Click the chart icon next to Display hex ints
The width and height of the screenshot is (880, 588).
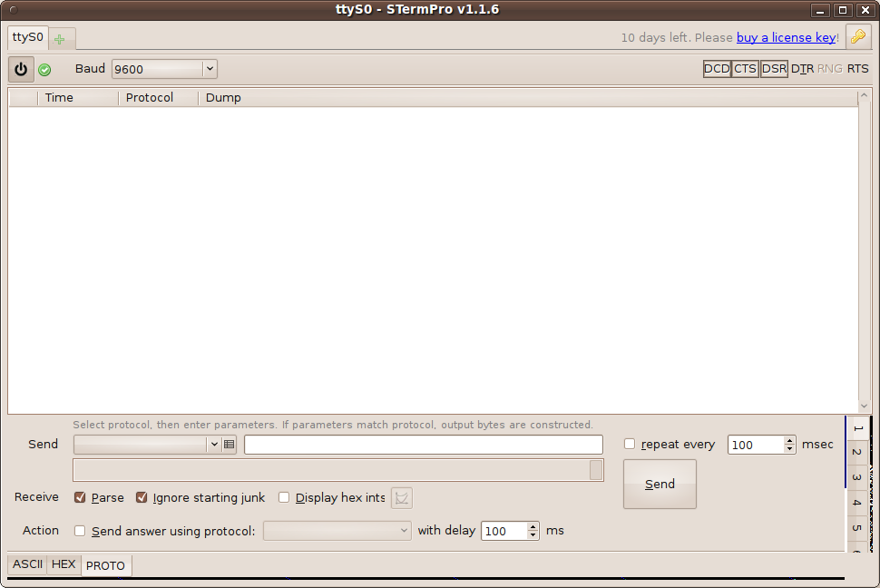[401, 498]
